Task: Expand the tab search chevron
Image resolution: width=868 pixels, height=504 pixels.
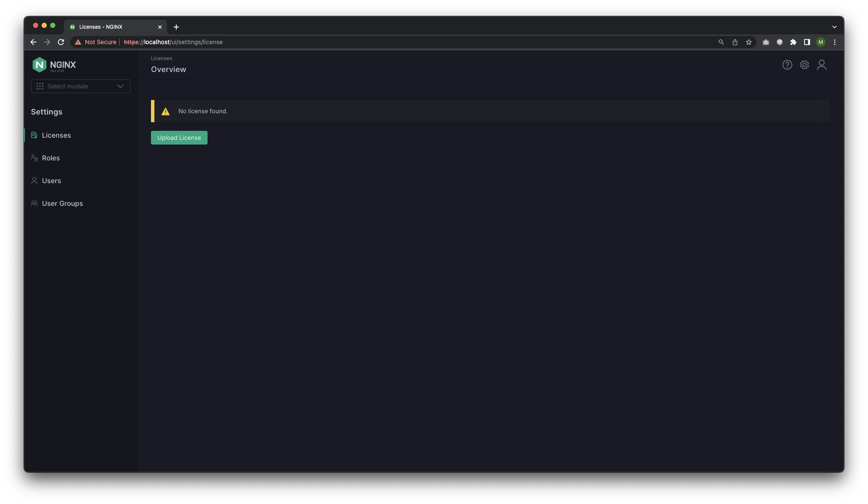Action: point(834,27)
